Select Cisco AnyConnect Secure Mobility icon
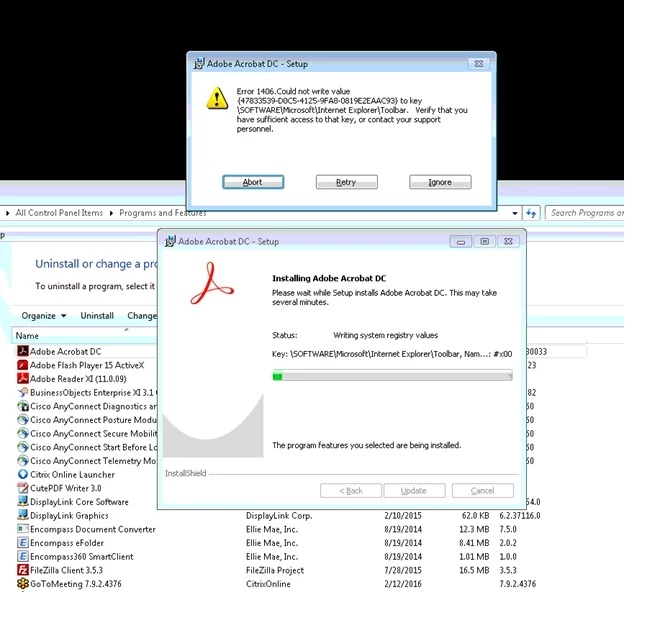 pyautogui.click(x=22, y=433)
